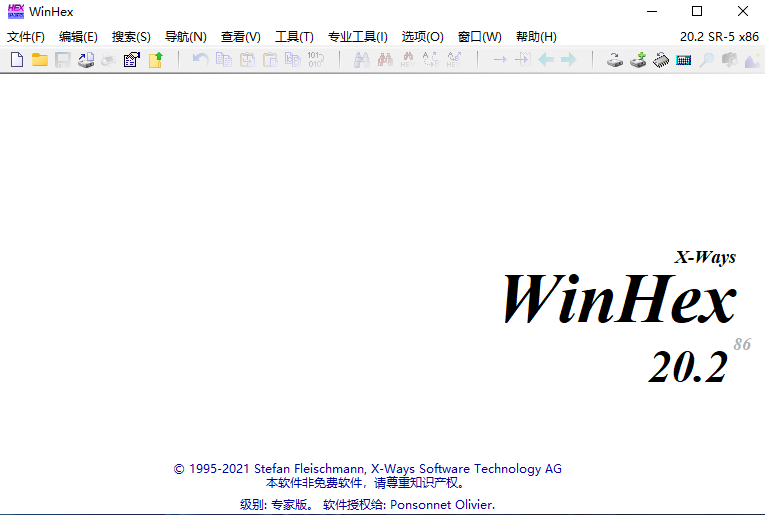This screenshot has height=515, width=765.
Task: Open the 帮助(H) menu
Action: click(x=536, y=37)
